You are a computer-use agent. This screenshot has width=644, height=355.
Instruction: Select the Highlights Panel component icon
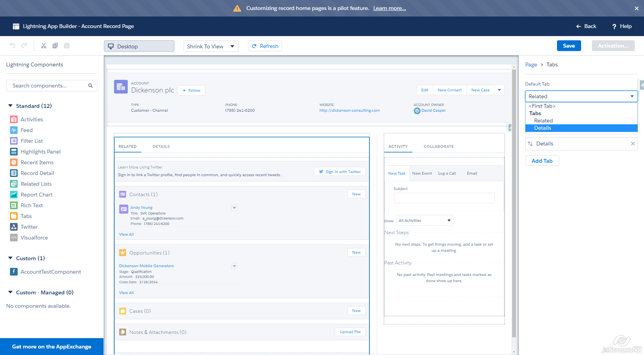pos(14,152)
